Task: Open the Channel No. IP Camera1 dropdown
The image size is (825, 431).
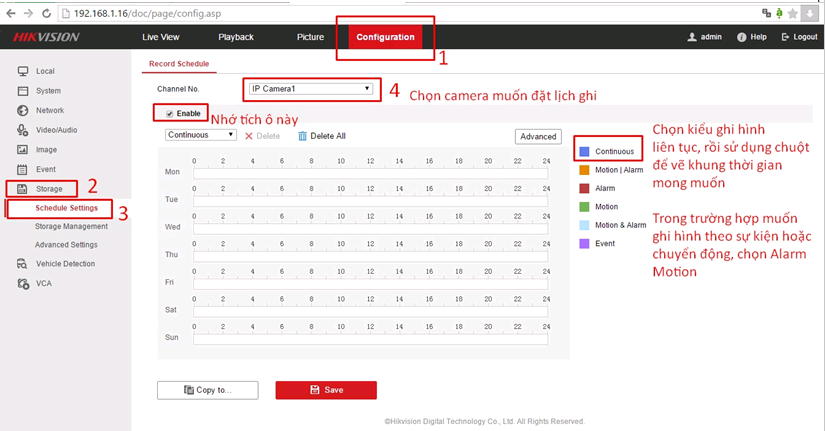Action: (x=311, y=89)
